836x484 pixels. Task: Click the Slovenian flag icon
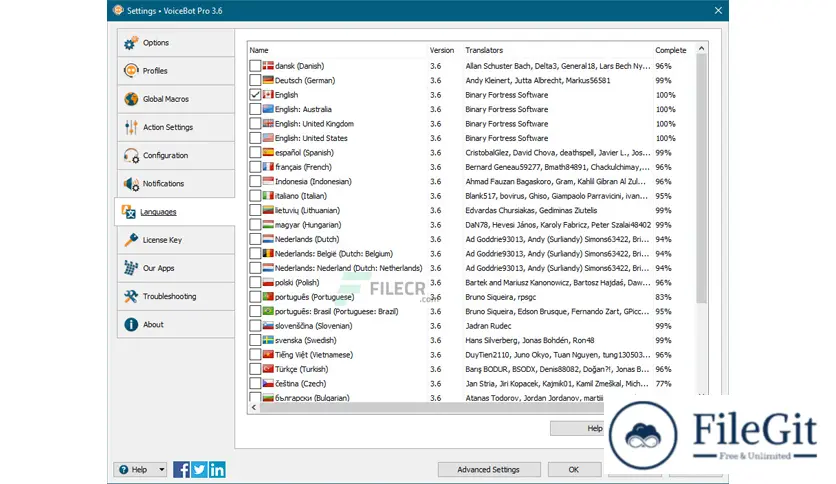268,325
